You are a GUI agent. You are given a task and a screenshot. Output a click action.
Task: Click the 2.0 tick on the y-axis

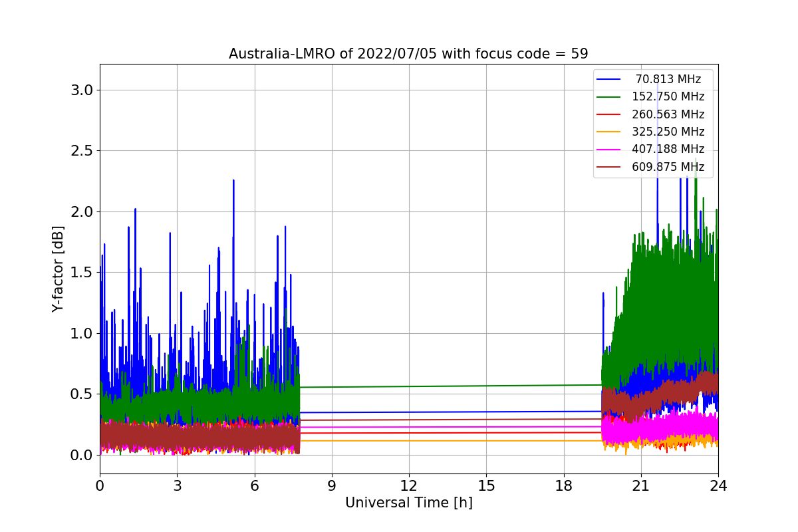click(82, 211)
